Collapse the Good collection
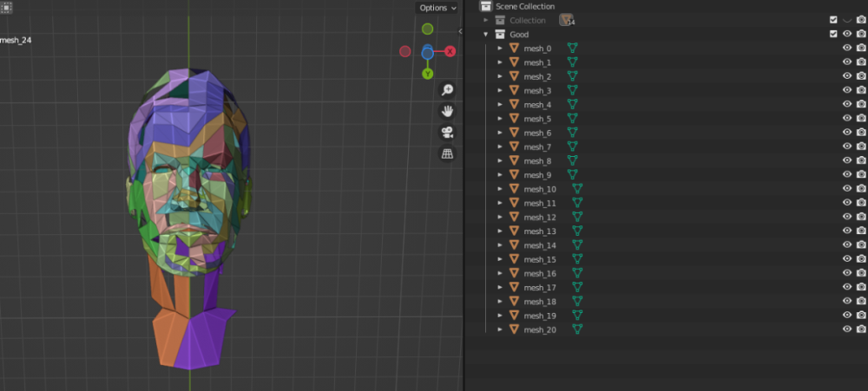 click(x=485, y=35)
